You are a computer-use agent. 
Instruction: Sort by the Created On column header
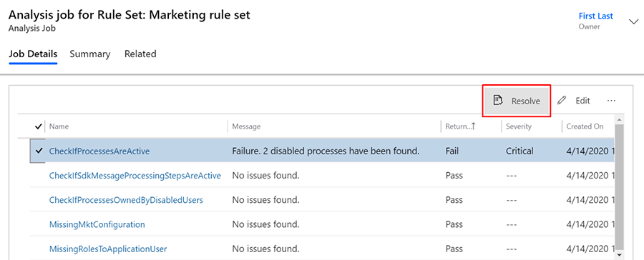pos(585,126)
